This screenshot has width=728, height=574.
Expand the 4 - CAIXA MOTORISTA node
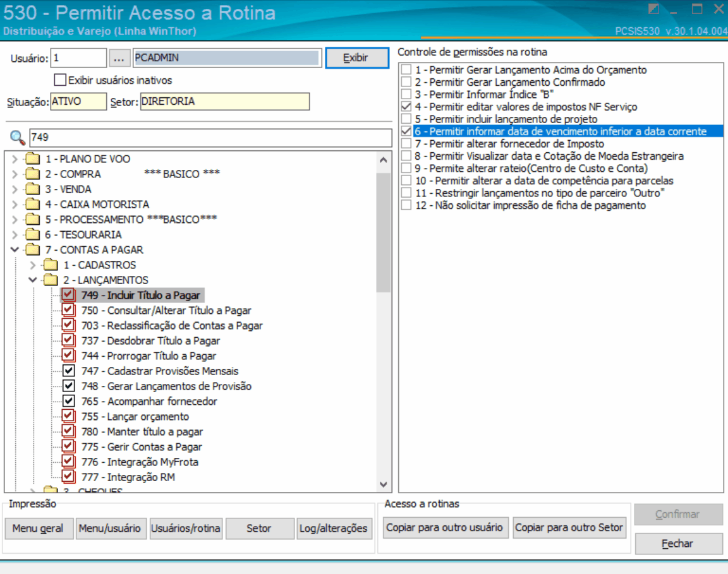point(15,205)
